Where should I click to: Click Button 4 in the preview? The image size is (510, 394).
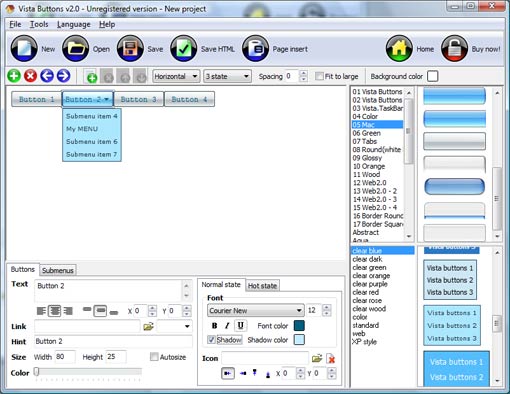click(189, 99)
